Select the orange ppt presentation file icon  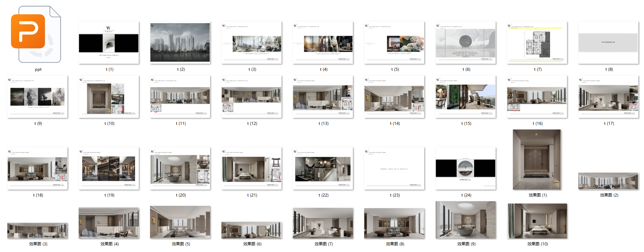pos(36,34)
